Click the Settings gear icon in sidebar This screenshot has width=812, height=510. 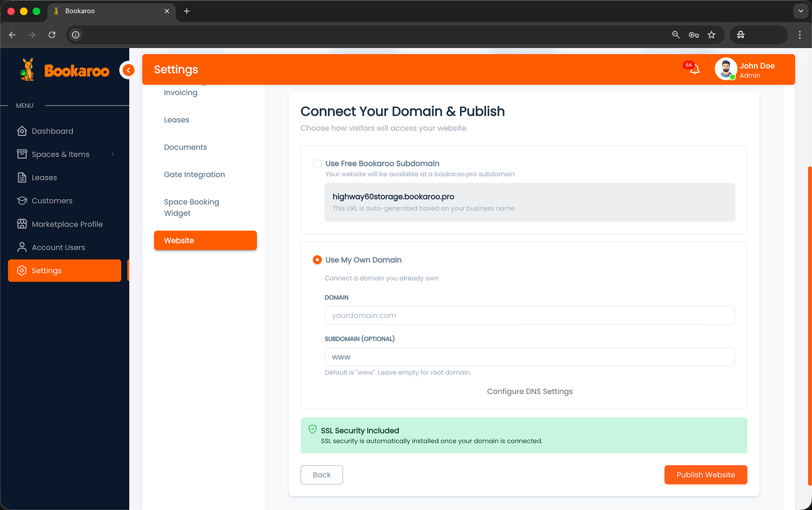[x=22, y=271]
